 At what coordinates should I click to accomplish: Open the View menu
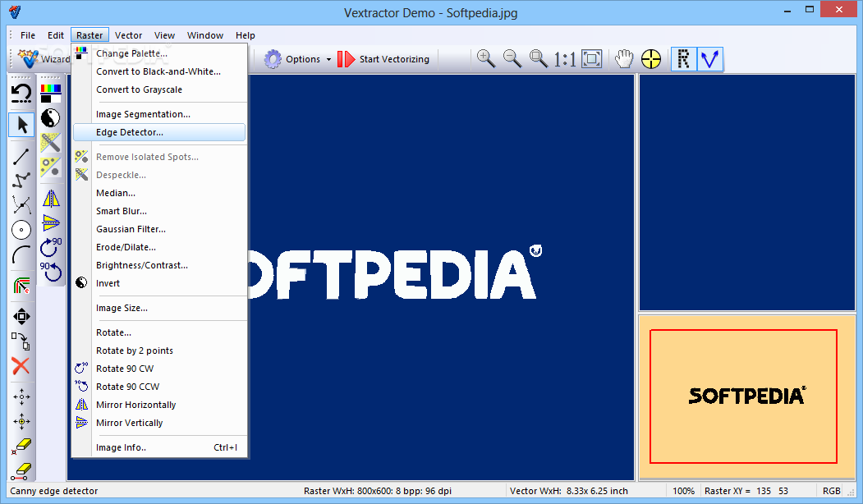tap(164, 35)
